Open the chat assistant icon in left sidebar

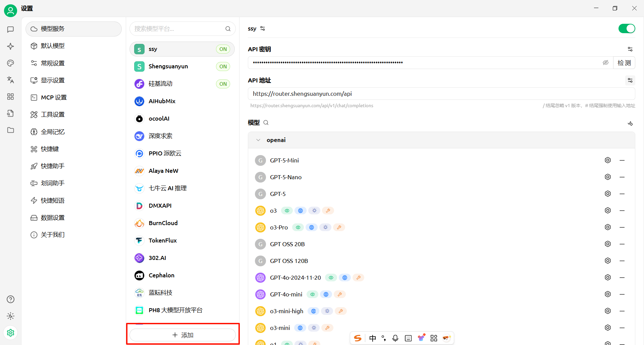click(x=10, y=29)
